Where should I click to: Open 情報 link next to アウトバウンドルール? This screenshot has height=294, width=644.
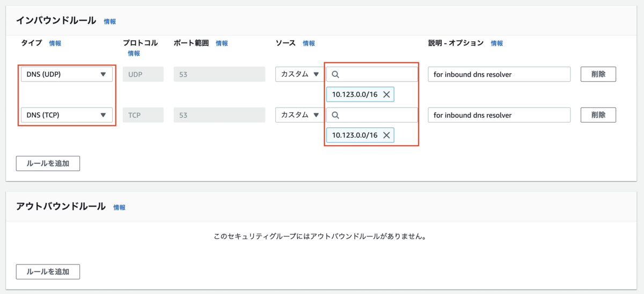click(119, 207)
